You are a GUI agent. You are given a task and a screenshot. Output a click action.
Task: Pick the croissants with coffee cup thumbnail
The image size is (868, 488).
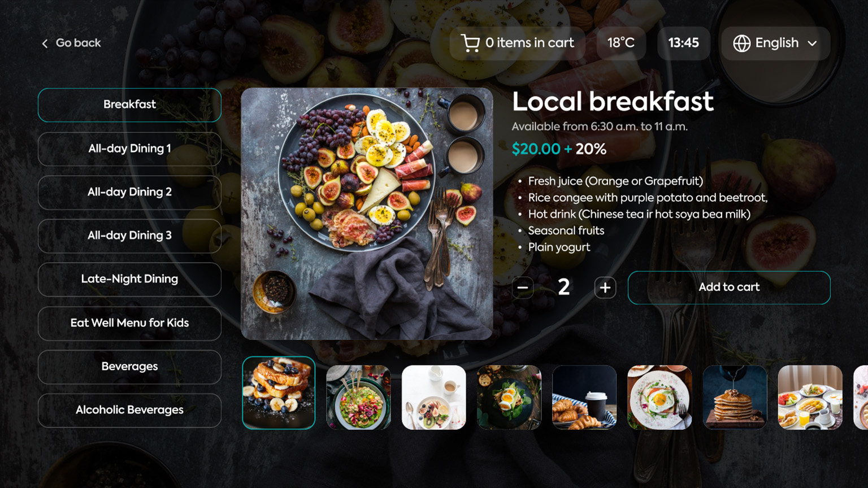click(x=584, y=397)
